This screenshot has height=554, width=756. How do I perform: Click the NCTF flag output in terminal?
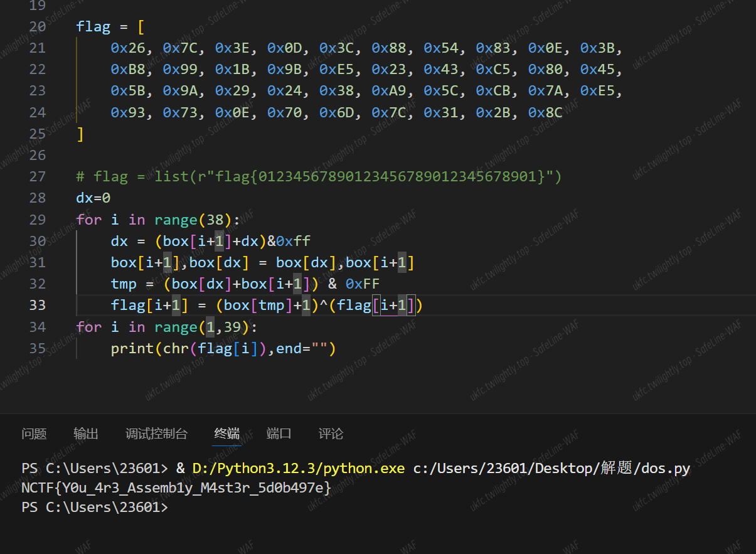(x=176, y=487)
